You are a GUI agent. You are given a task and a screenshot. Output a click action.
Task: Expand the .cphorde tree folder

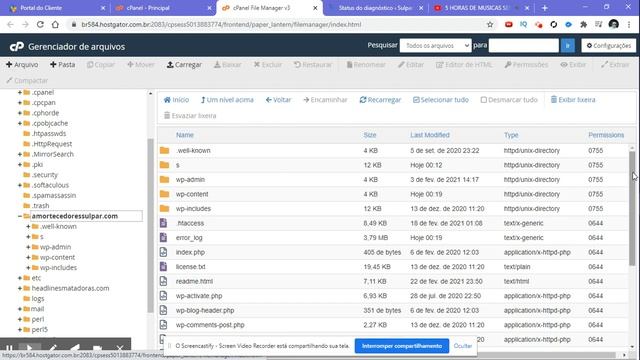[x=20, y=113]
